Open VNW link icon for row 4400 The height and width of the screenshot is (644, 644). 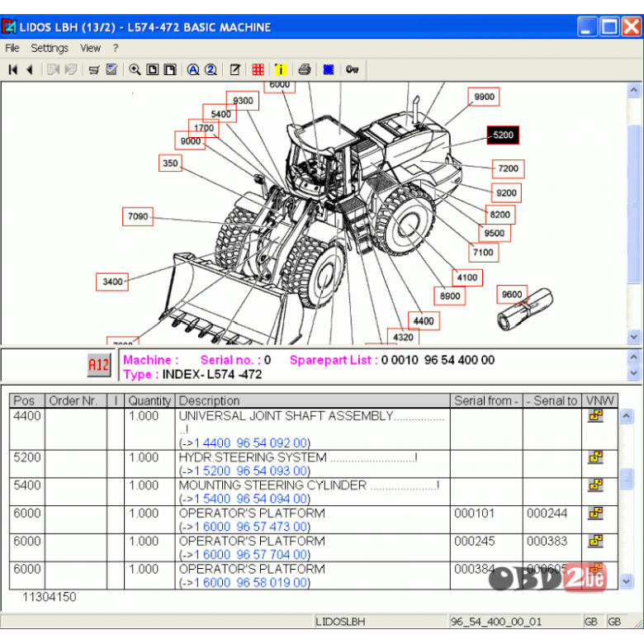pos(595,416)
